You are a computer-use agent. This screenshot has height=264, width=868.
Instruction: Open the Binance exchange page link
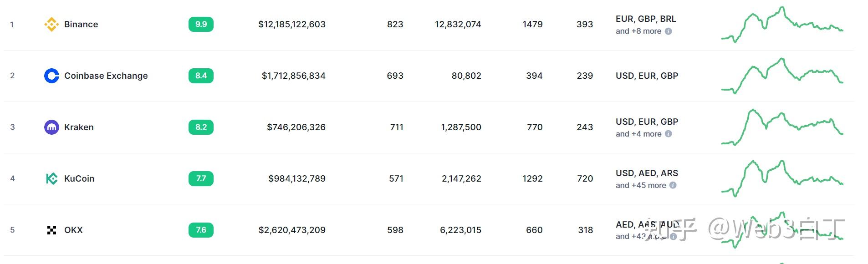(x=81, y=24)
